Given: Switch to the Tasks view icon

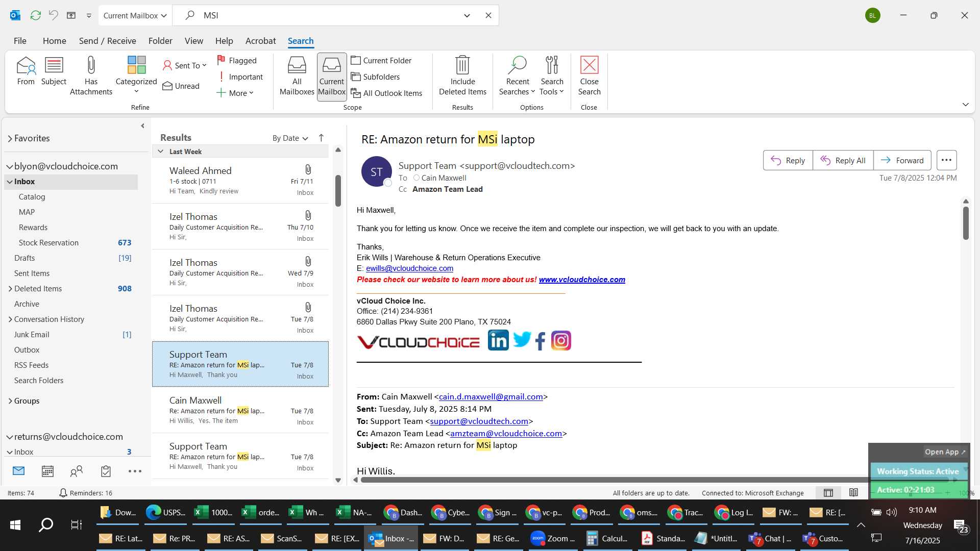Looking at the screenshot, I should click(x=106, y=471).
